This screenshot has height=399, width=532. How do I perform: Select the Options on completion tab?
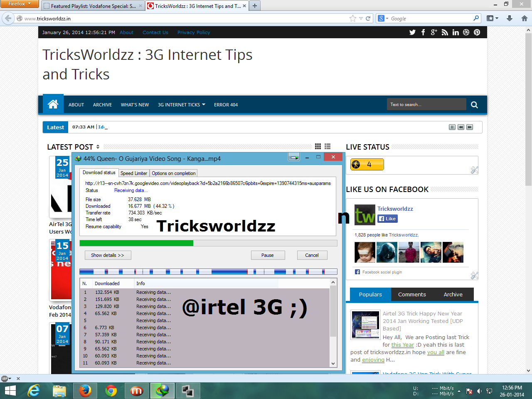click(x=173, y=173)
